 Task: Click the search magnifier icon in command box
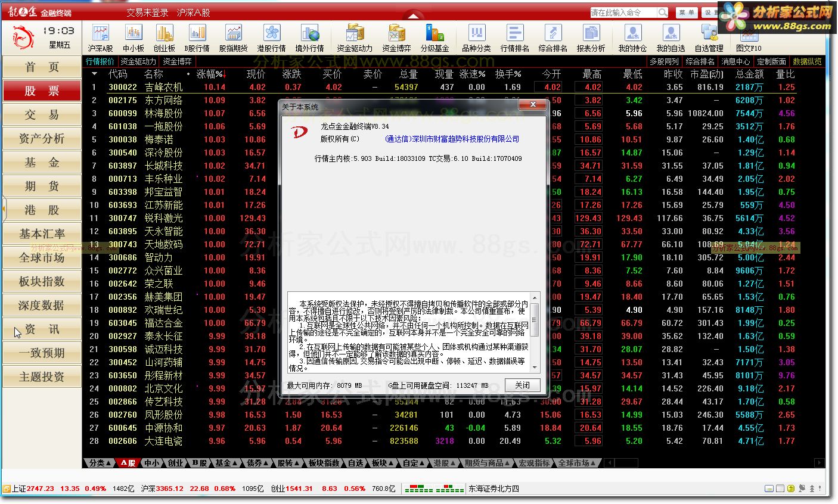pos(663,13)
